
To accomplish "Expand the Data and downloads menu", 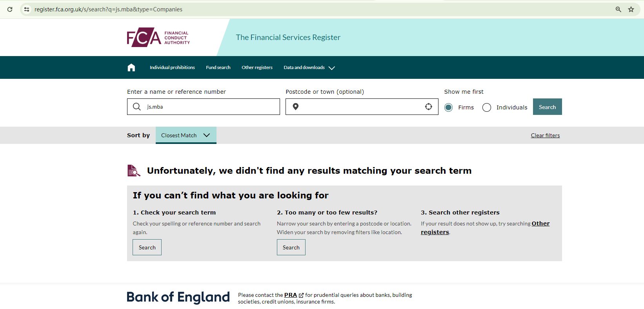I will (309, 67).
